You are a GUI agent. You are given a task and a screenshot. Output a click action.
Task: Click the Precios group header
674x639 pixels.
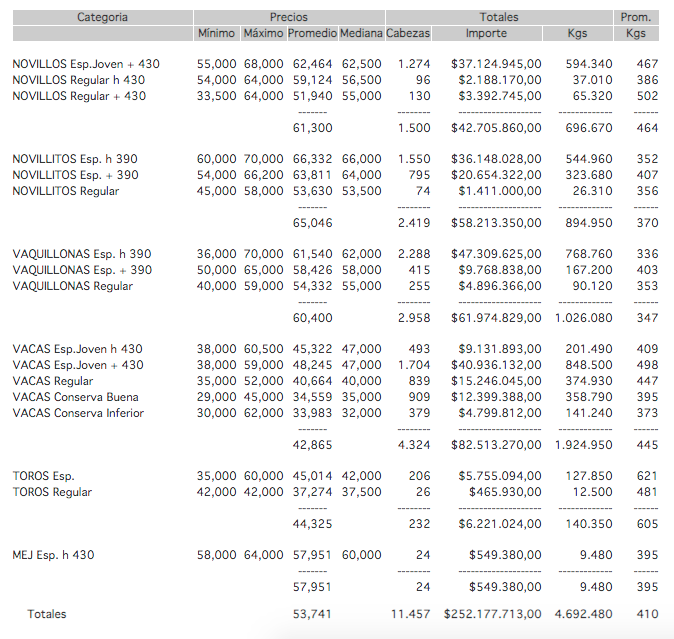click(x=289, y=17)
